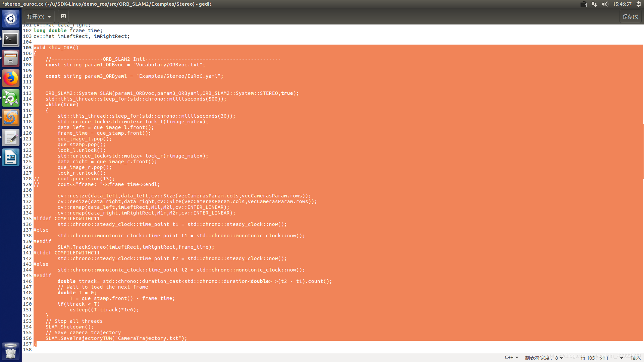Open the line and column position dropdown

pos(602,358)
